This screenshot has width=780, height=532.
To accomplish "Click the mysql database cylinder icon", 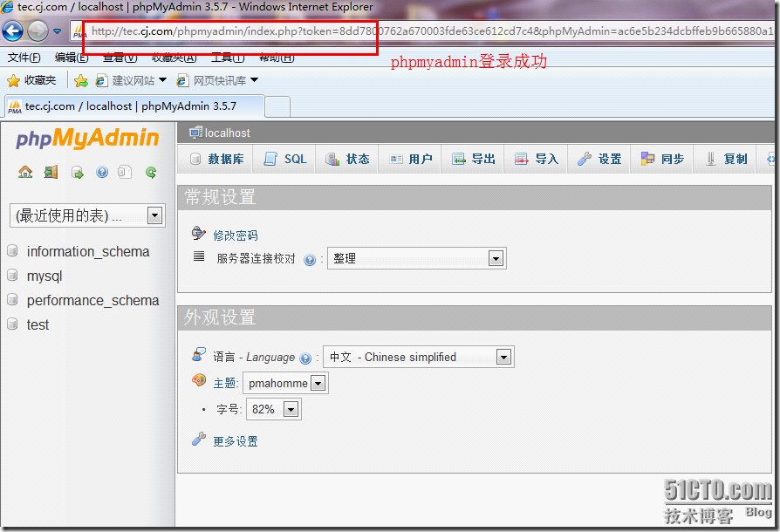I will click(12, 275).
